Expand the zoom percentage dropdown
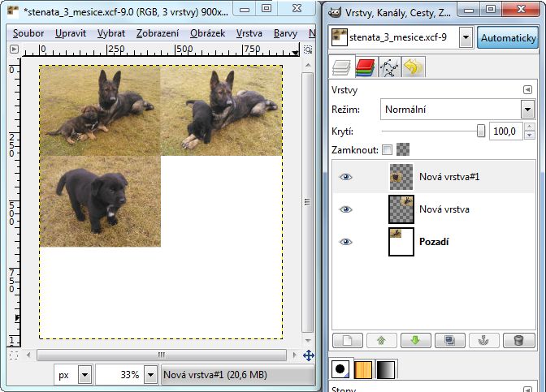This screenshot has width=546, height=392. click(x=150, y=375)
